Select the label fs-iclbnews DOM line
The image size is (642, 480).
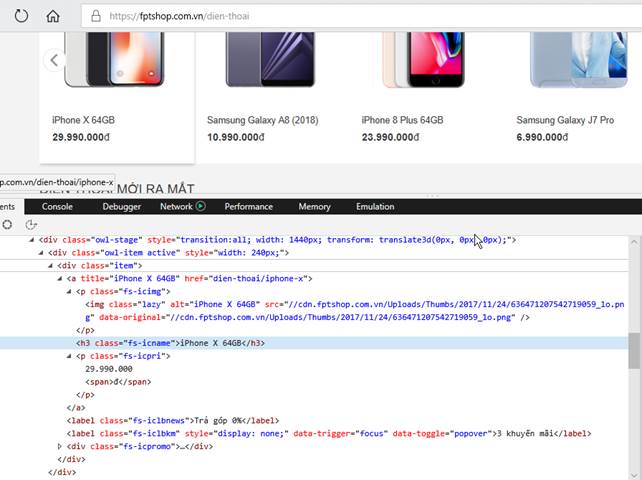[173, 421]
